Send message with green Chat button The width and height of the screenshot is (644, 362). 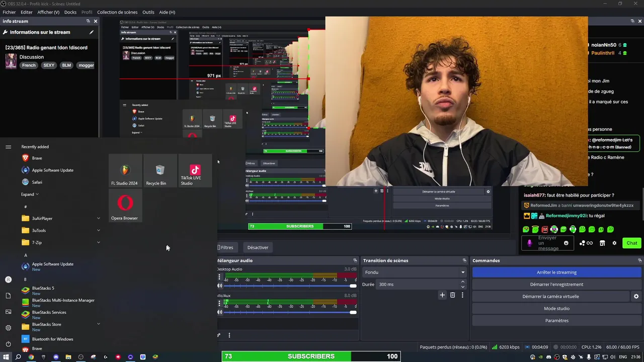tap(632, 243)
